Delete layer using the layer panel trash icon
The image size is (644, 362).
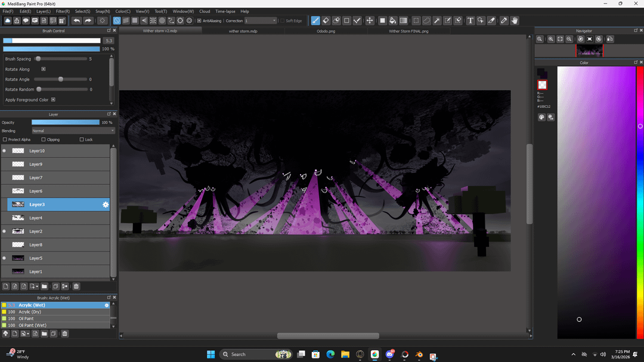(x=76, y=286)
